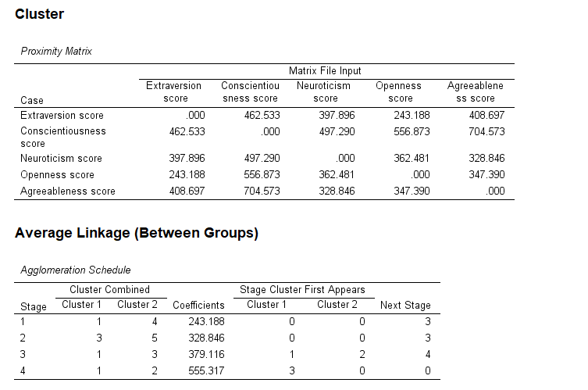The width and height of the screenshot is (588, 390).
Task: Click the "Openness score" column header
Action: [398, 92]
